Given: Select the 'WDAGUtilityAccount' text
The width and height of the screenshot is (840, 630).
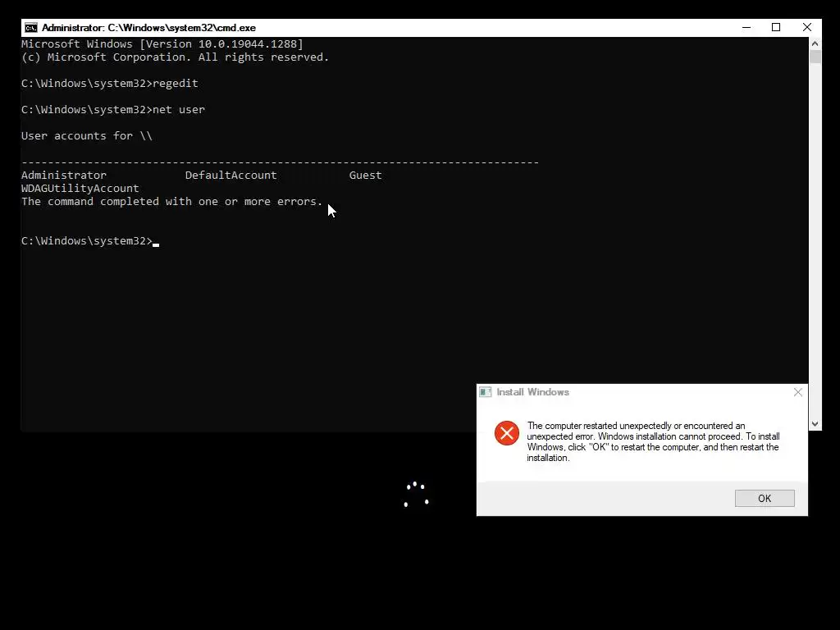Looking at the screenshot, I should (80, 188).
